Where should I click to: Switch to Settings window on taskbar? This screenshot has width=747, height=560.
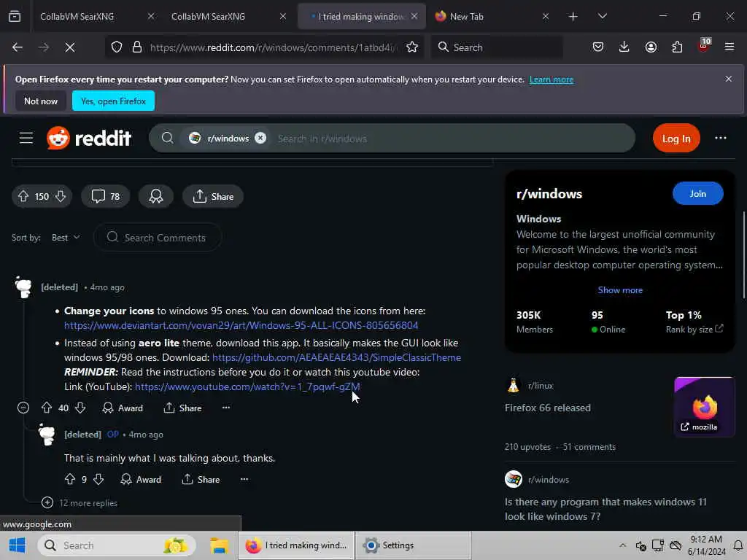[x=413, y=545]
